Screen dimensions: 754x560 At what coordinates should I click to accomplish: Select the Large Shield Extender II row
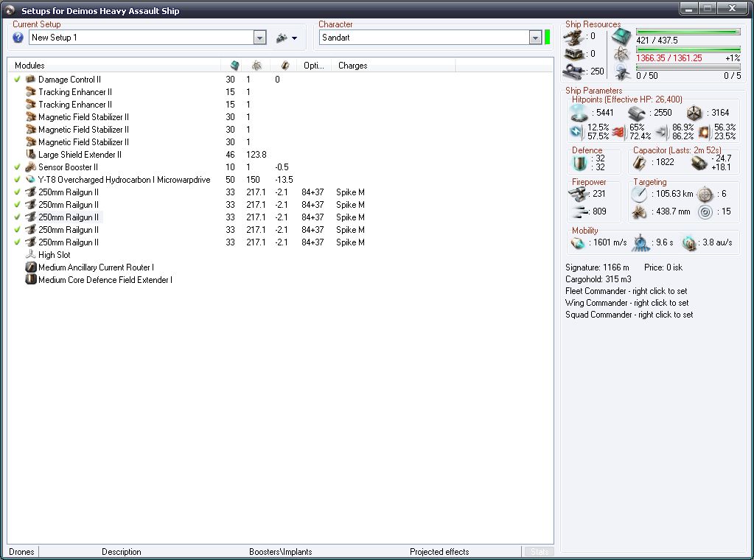[281, 154]
